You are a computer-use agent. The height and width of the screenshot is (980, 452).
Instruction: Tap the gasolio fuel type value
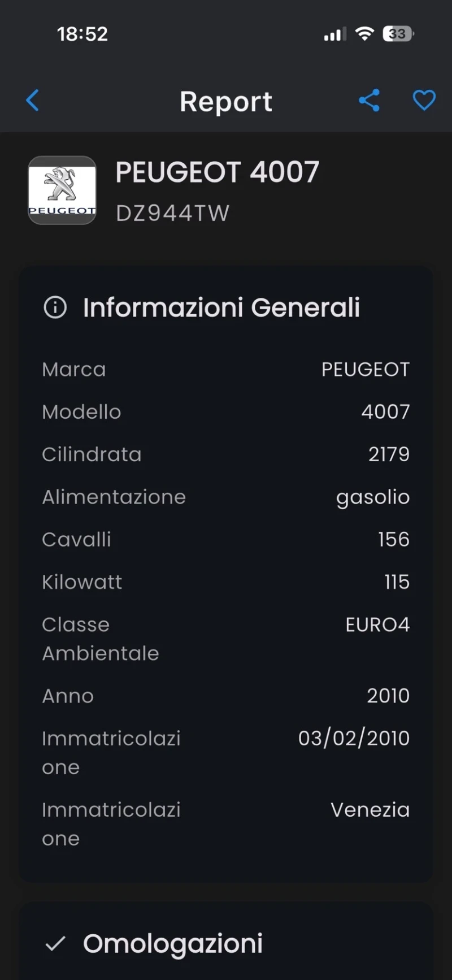point(373,497)
